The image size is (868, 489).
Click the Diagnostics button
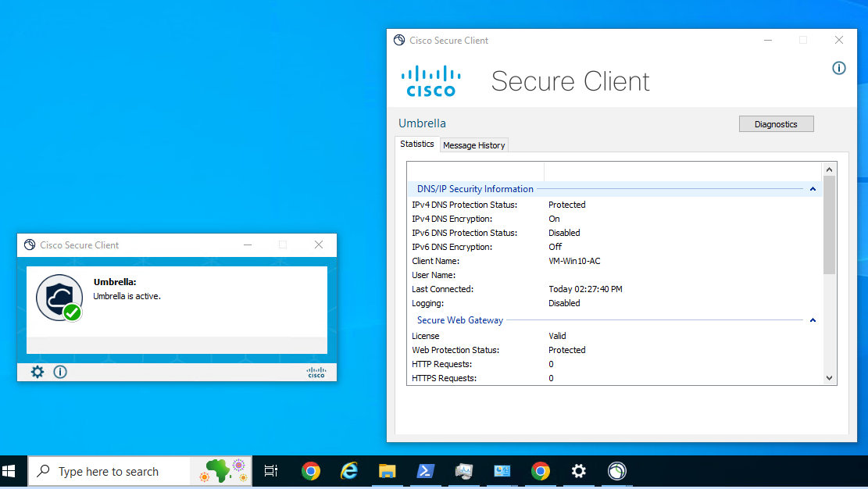(776, 124)
